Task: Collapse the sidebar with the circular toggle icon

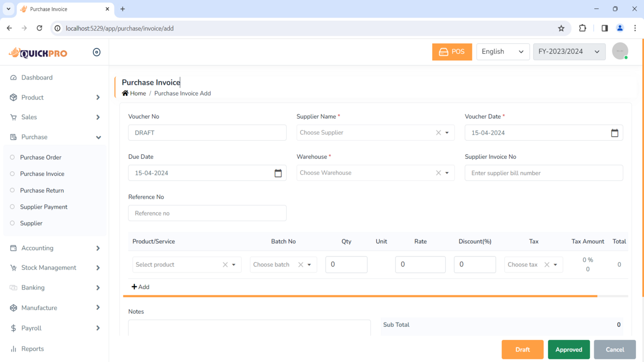Action: [96, 52]
